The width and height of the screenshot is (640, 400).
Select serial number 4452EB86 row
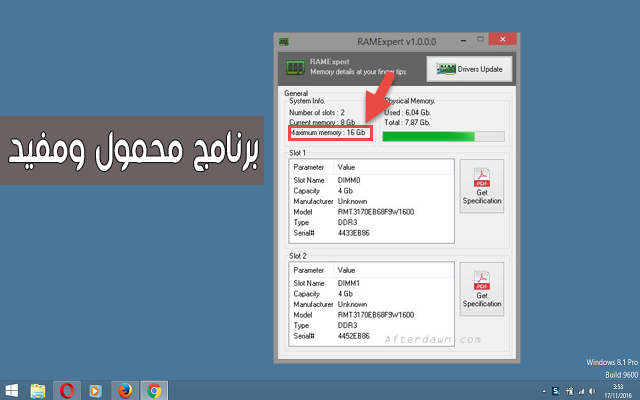pyautogui.click(x=371, y=336)
